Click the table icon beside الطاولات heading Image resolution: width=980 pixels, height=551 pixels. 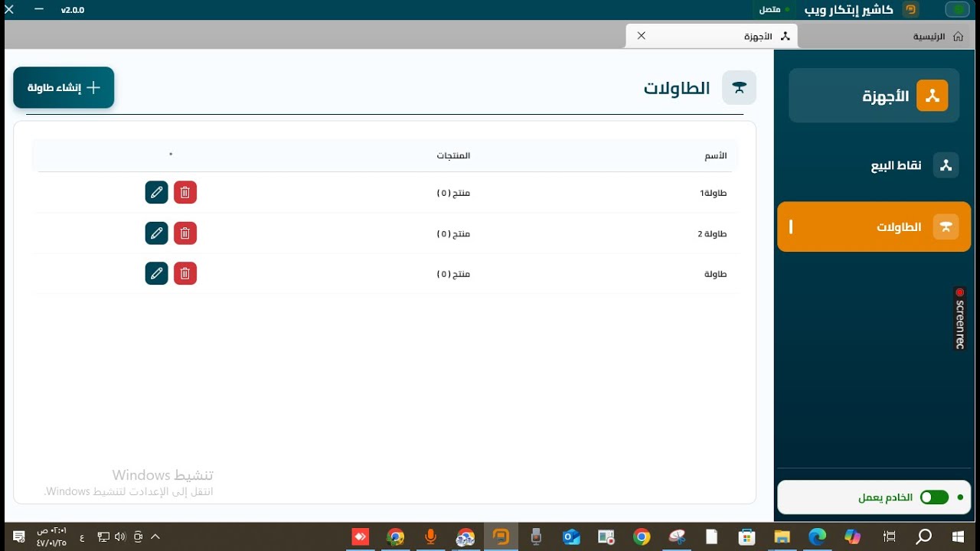click(739, 87)
